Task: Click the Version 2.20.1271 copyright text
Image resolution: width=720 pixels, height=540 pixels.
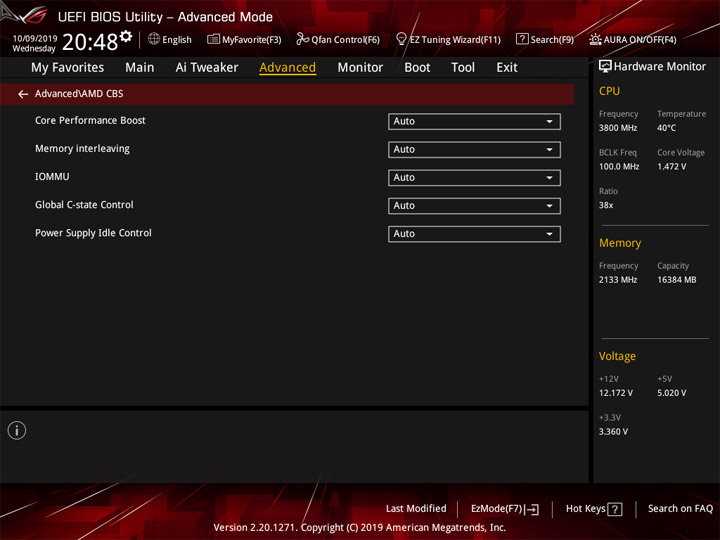Action: 360,528
